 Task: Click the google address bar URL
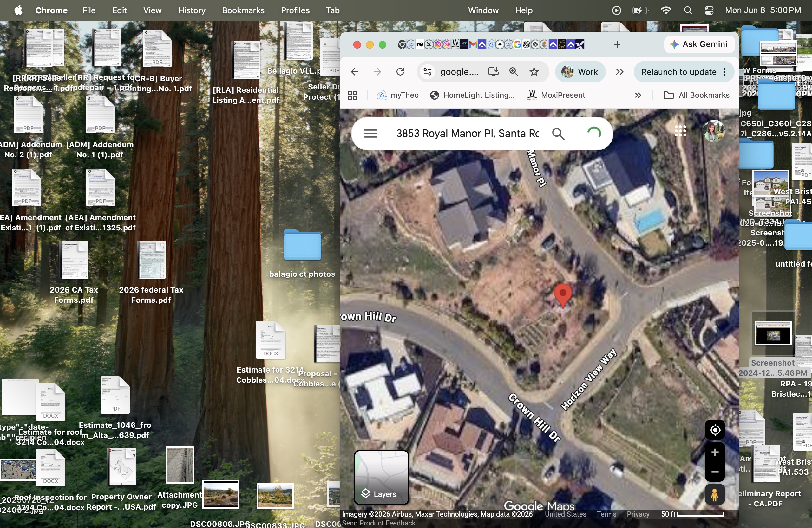pyautogui.click(x=459, y=72)
